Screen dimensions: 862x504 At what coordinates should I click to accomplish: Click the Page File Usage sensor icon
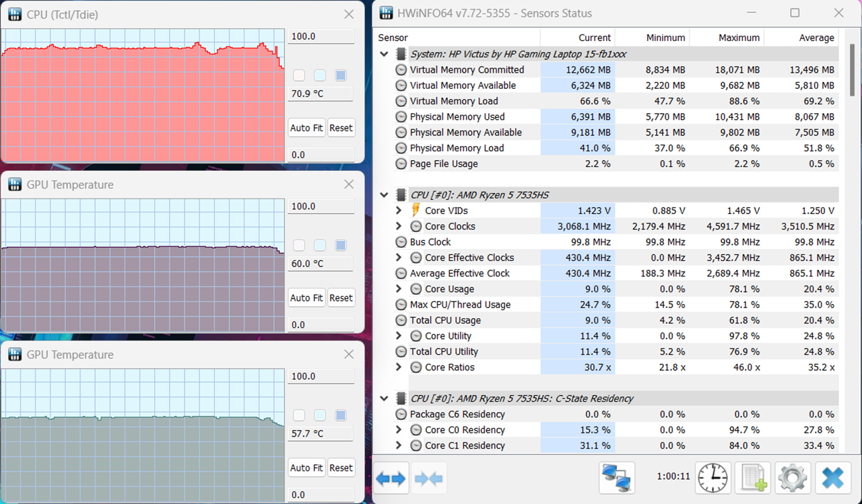(x=401, y=164)
